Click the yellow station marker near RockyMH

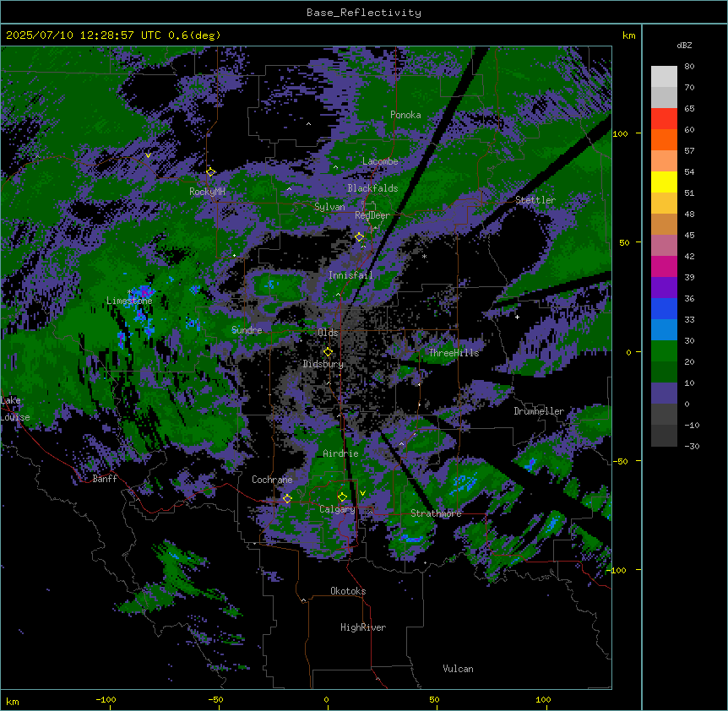[x=210, y=172]
